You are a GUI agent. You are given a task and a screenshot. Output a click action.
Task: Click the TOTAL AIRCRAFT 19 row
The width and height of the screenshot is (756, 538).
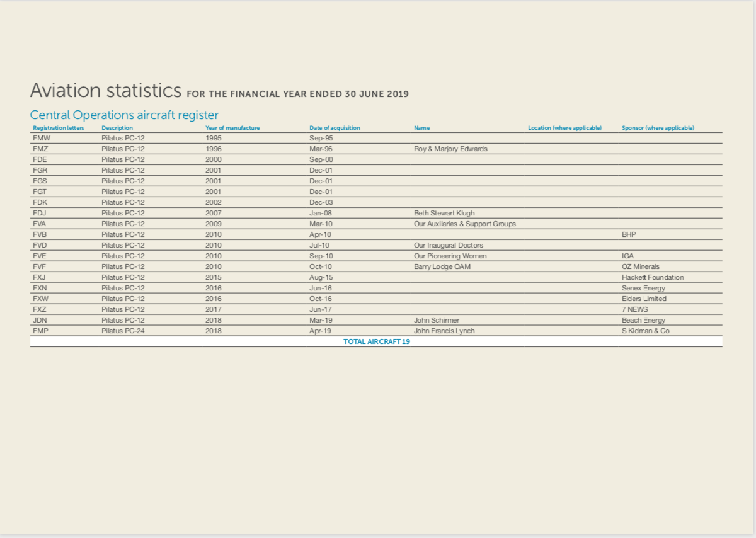point(376,341)
